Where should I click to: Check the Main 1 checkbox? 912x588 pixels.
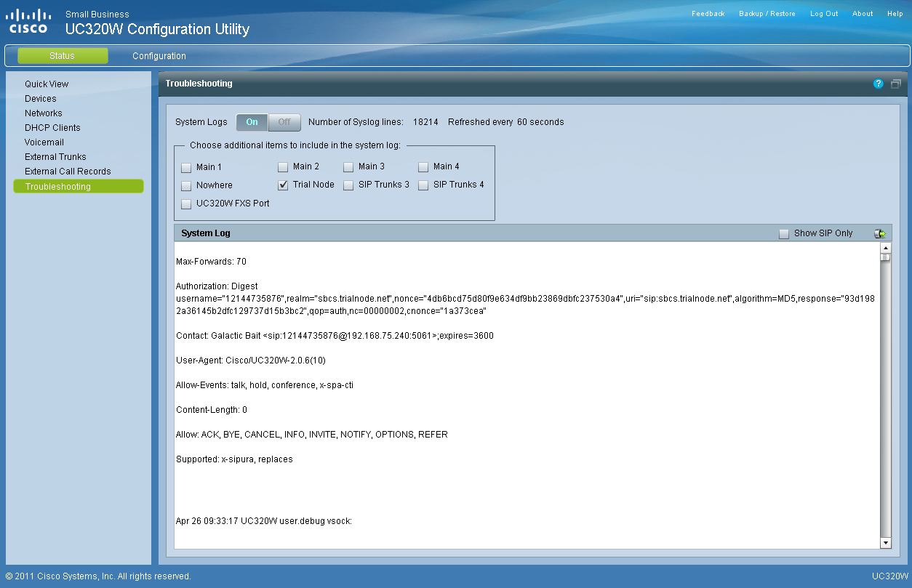(x=186, y=167)
